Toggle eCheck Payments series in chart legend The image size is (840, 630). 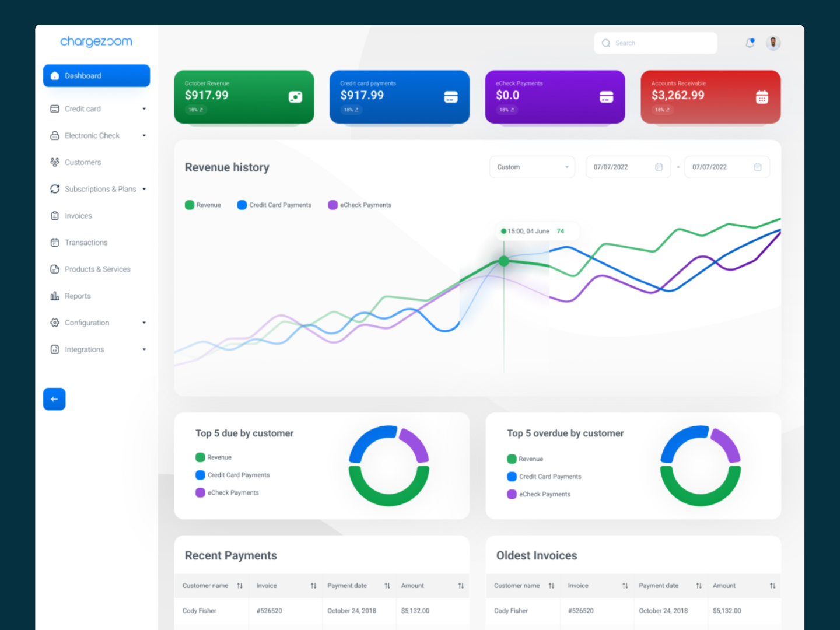coord(360,205)
